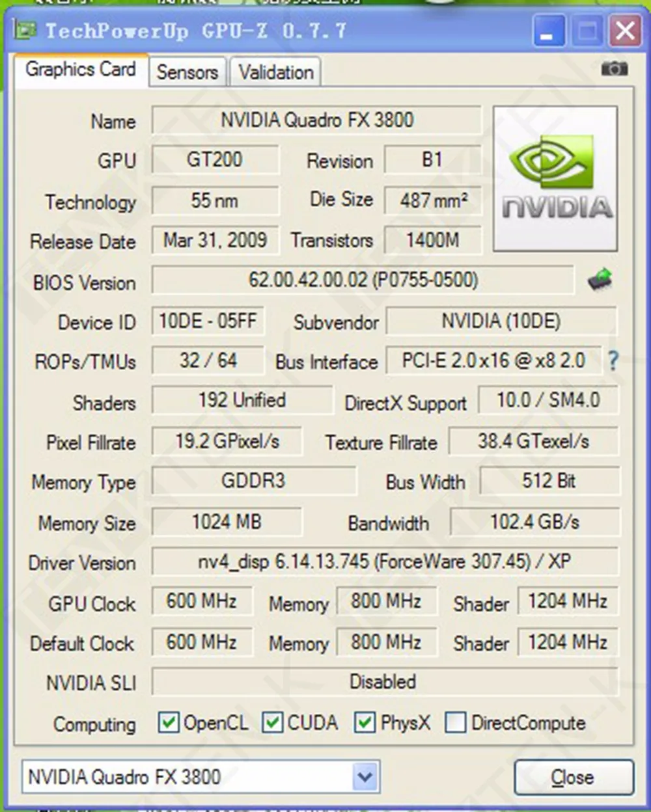Screen dimensions: 651x812
Task: Toggle the OpenCL checkbox
Action: (169, 722)
